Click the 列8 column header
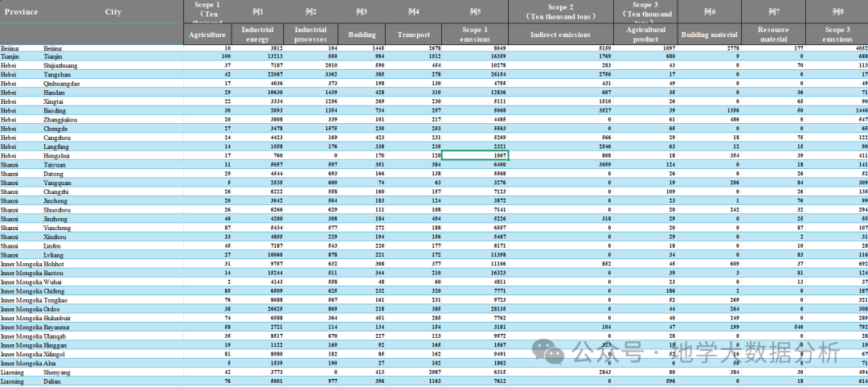Screen dimensions: 868x387 coord(837,11)
